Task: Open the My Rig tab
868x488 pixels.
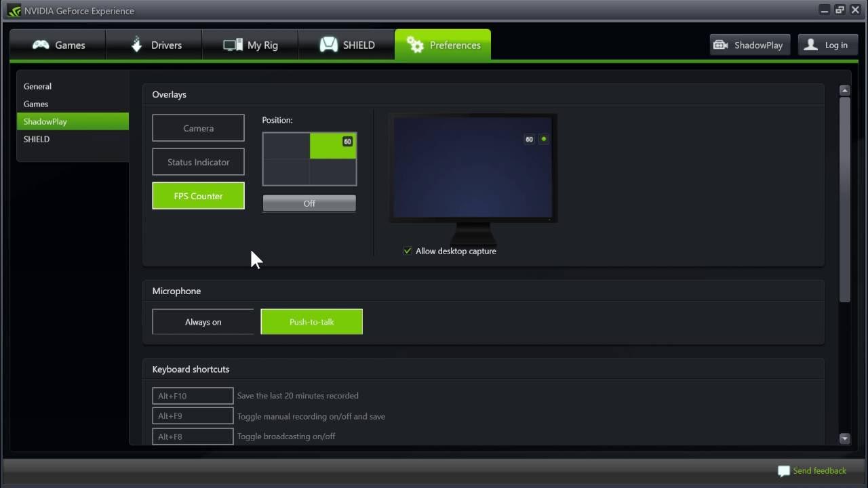Action: pyautogui.click(x=250, y=45)
